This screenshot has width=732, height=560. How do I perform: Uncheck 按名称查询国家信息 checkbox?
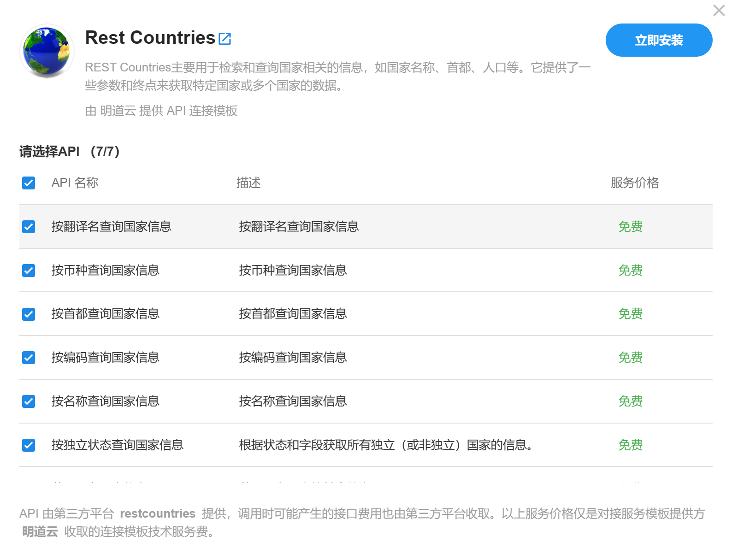[29, 401]
